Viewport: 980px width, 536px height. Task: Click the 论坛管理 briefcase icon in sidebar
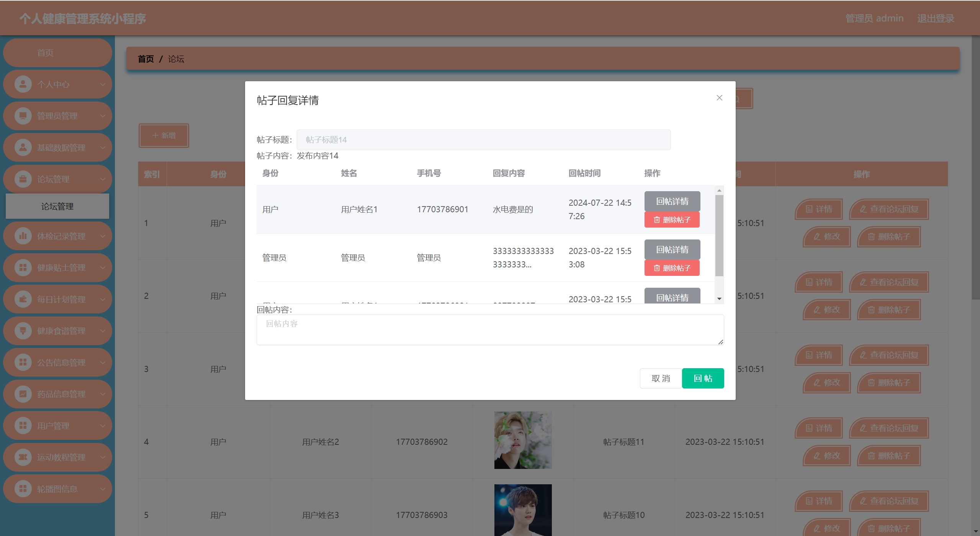(23, 179)
